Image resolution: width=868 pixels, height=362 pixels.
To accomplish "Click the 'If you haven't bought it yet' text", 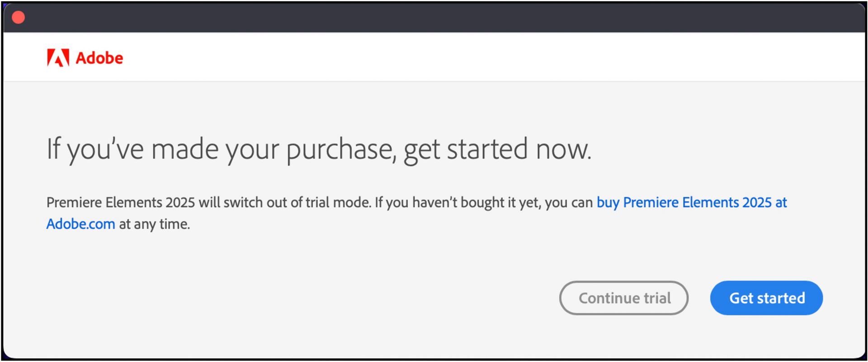I will coord(458,202).
